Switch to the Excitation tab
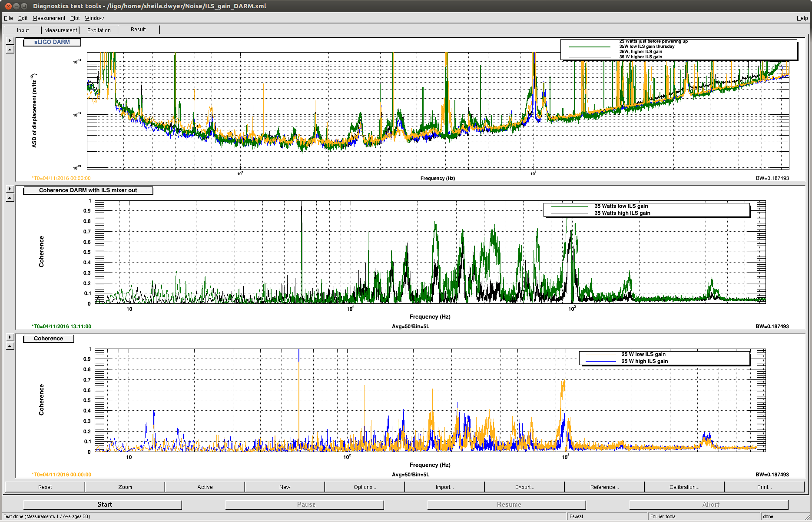The height and width of the screenshot is (522, 812). coord(99,30)
